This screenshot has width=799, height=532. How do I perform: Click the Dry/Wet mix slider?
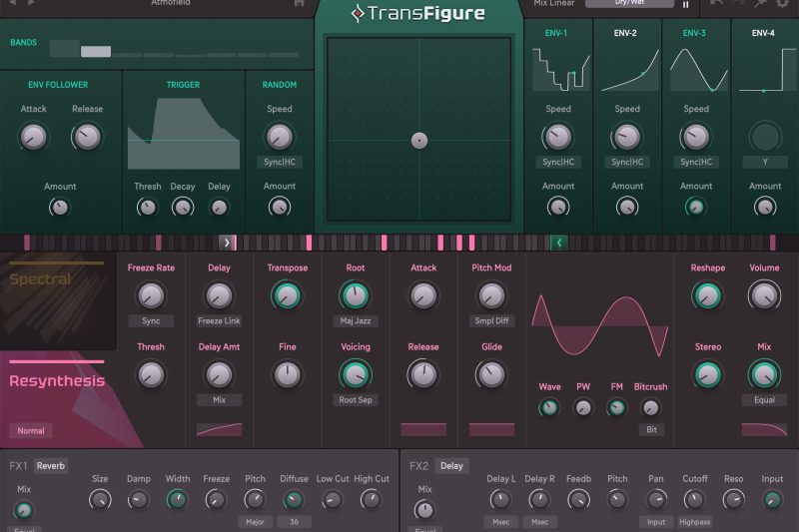coord(629,3)
